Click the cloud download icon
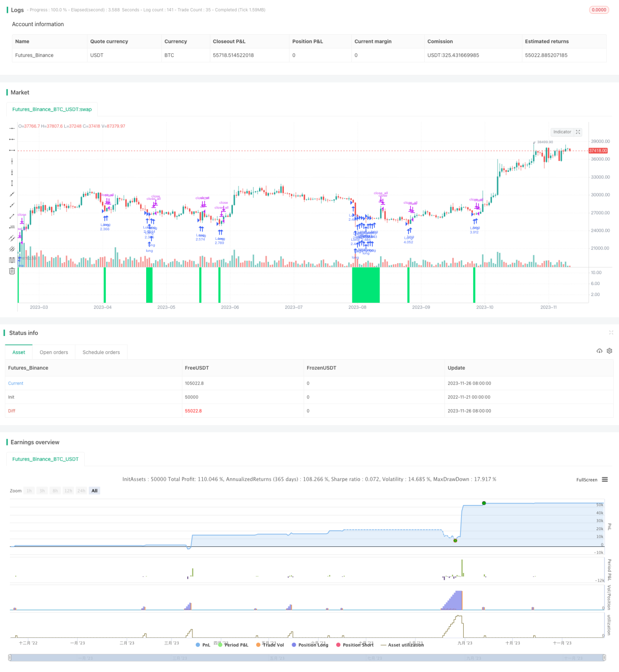 point(599,351)
